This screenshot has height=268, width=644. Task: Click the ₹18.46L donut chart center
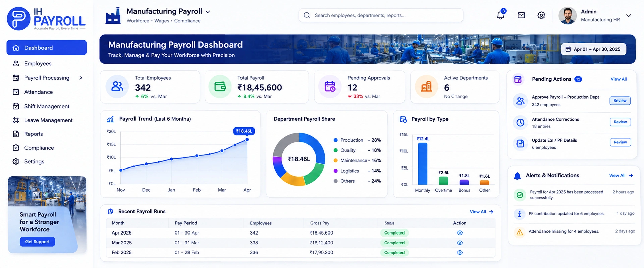pos(299,159)
